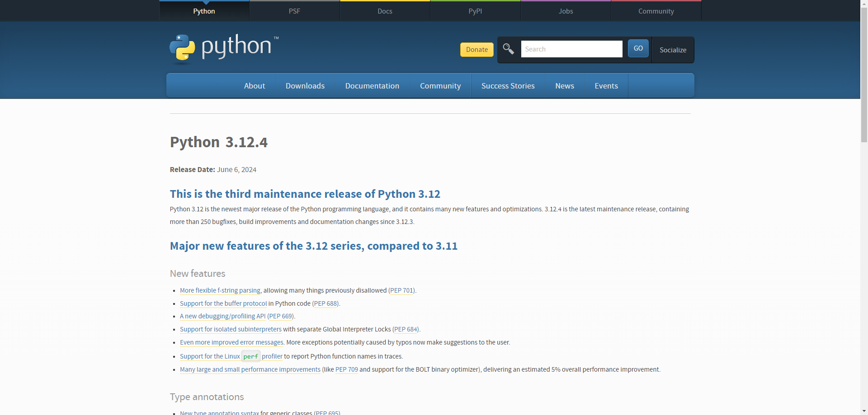Click the magnifying glass search icon
This screenshot has height=415, width=868.
point(508,49)
